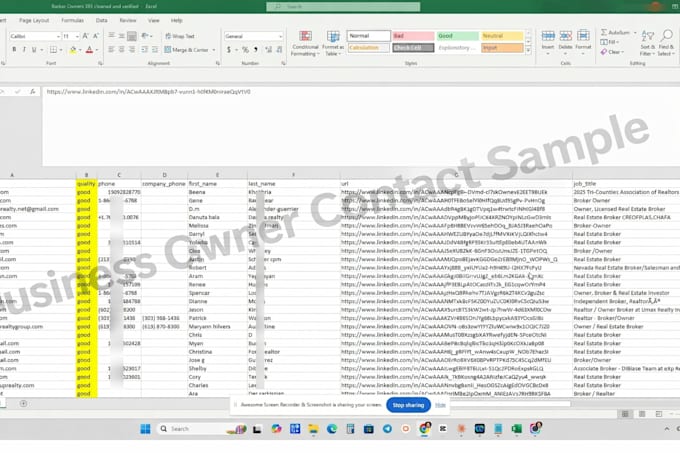This screenshot has height=453, width=680.
Task: Open the View tab
Action: click(154, 20)
